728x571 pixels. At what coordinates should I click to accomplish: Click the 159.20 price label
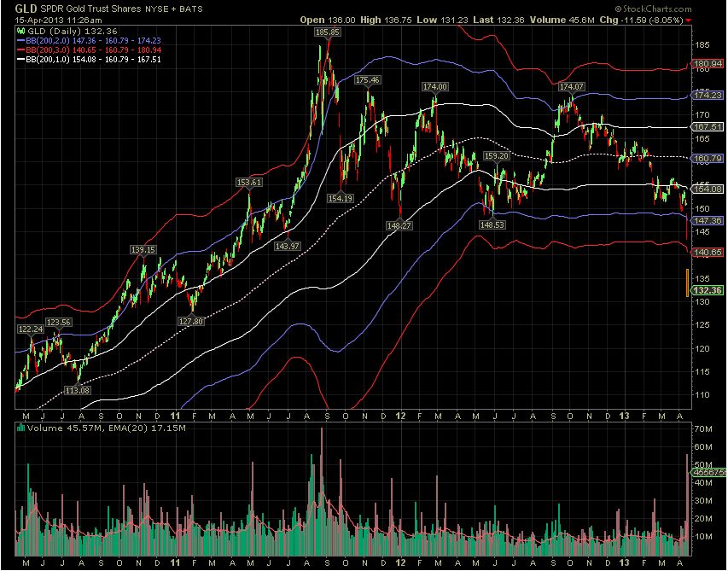tap(496, 156)
